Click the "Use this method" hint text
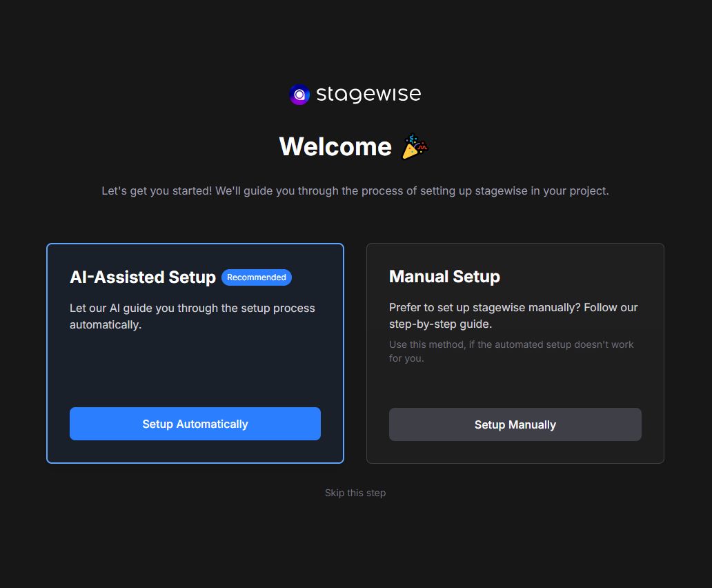712x588 pixels. click(x=511, y=344)
